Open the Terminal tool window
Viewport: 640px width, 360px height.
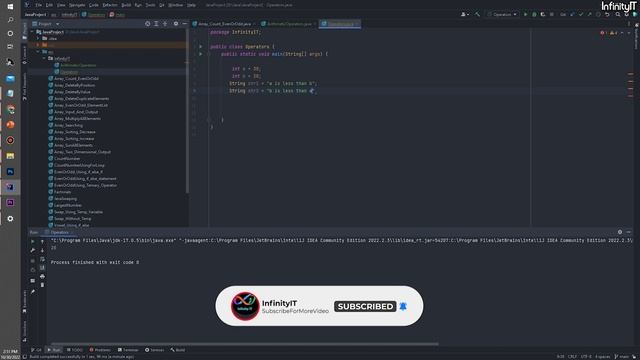[x=128, y=350]
